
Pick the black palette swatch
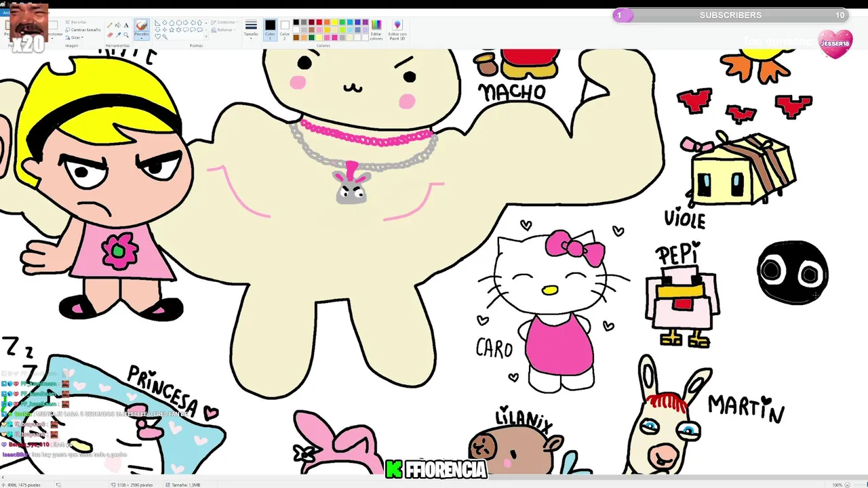[296, 22]
